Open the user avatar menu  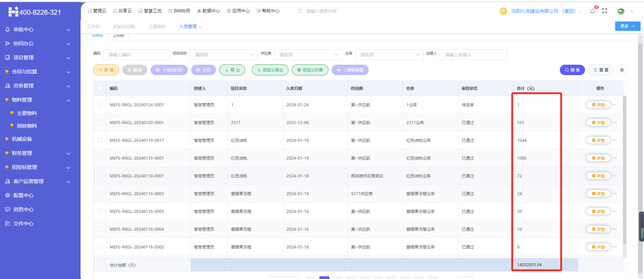621,11
